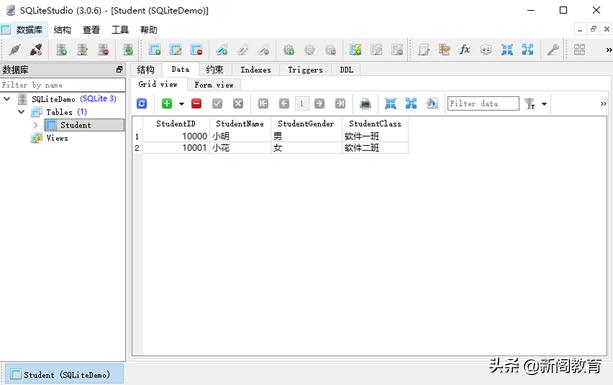The width and height of the screenshot is (613, 385).
Task: Switch to the DDL tab
Action: coord(346,70)
